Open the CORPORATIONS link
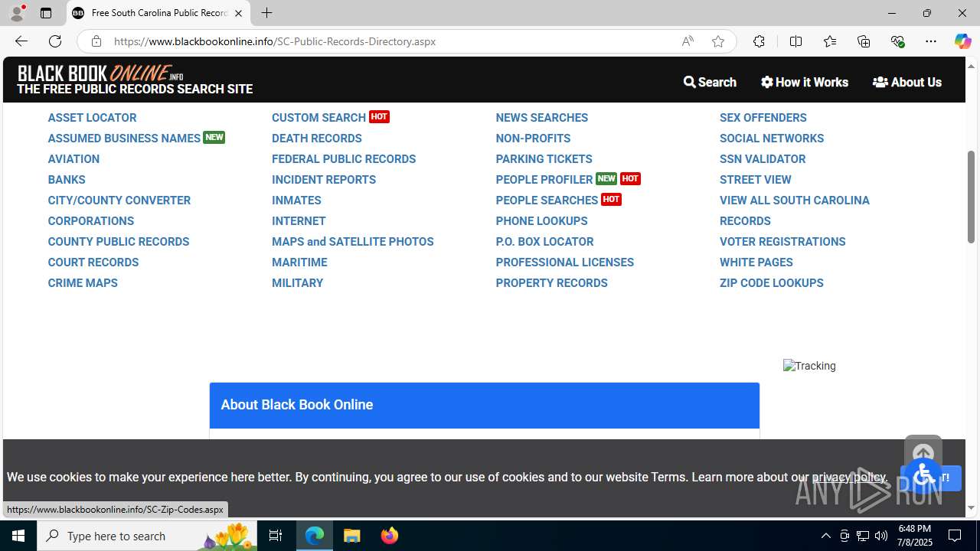The image size is (980, 551). point(91,221)
